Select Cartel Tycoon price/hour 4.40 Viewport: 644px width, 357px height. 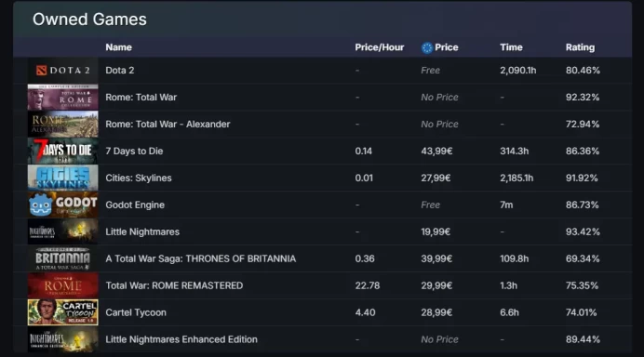[x=365, y=312]
